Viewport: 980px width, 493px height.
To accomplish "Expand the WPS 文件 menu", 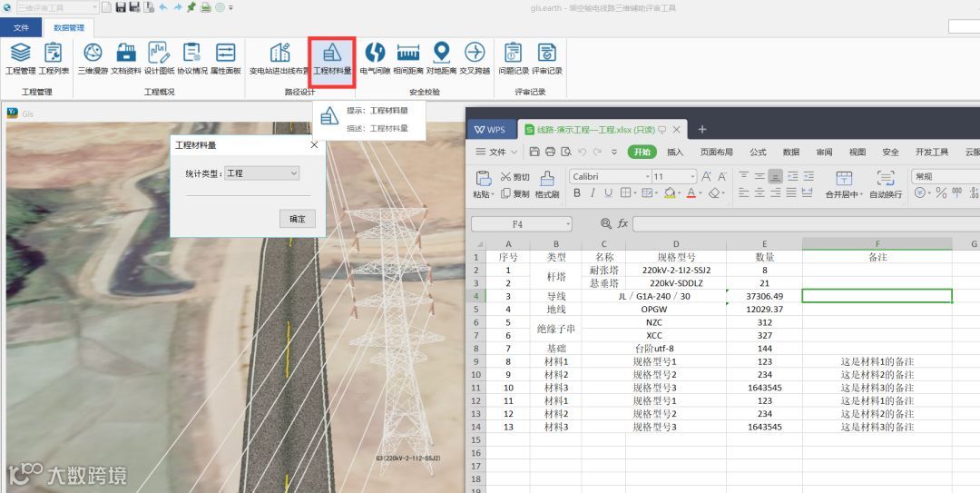I will click(496, 152).
